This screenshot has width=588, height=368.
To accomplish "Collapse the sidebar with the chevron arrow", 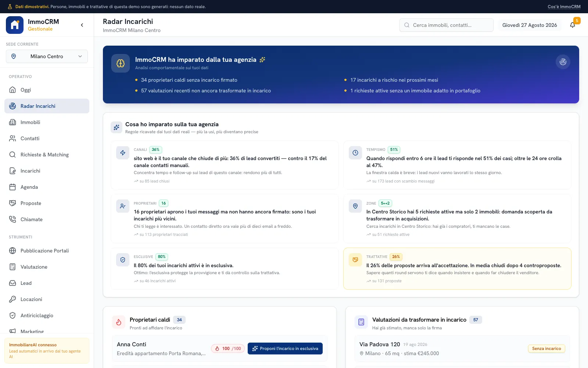I will click(x=82, y=25).
